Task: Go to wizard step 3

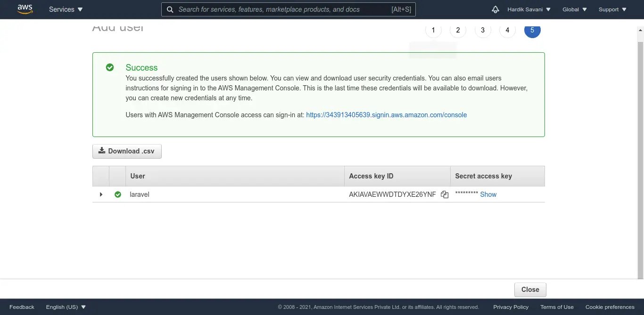Action: point(483,30)
